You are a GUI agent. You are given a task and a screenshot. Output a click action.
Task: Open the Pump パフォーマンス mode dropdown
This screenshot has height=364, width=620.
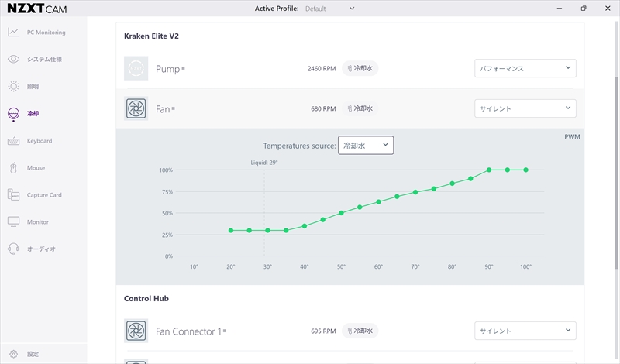[x=525, y=69]
